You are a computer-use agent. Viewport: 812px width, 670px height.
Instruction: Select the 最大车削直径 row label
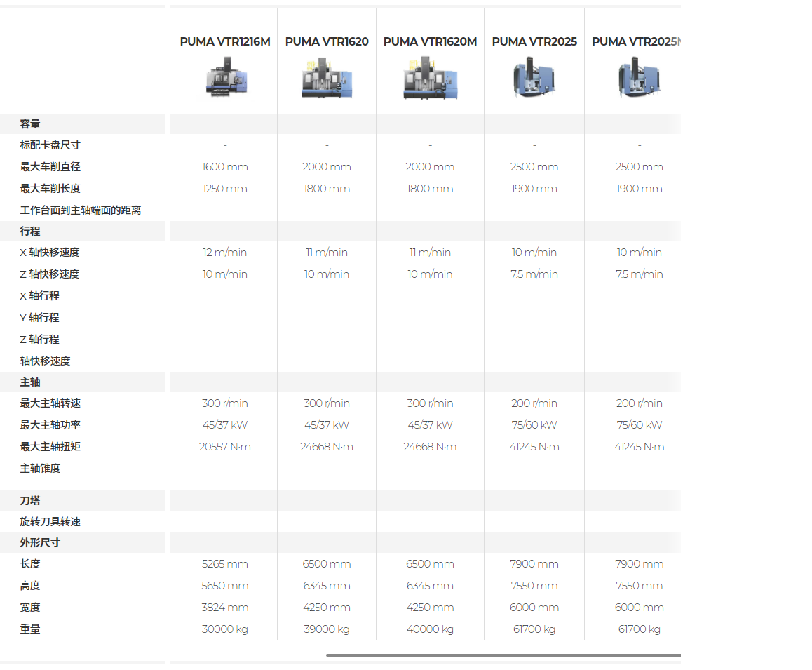[x=50, y=167]
